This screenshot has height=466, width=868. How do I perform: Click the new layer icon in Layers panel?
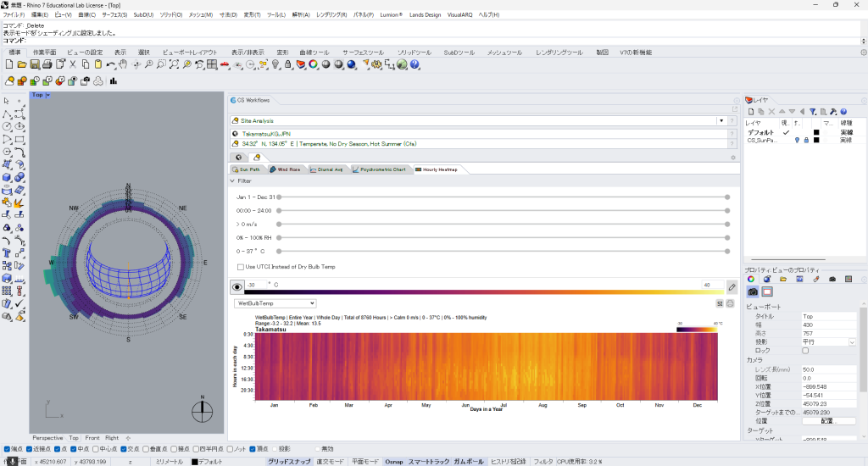tap(752, 112)
